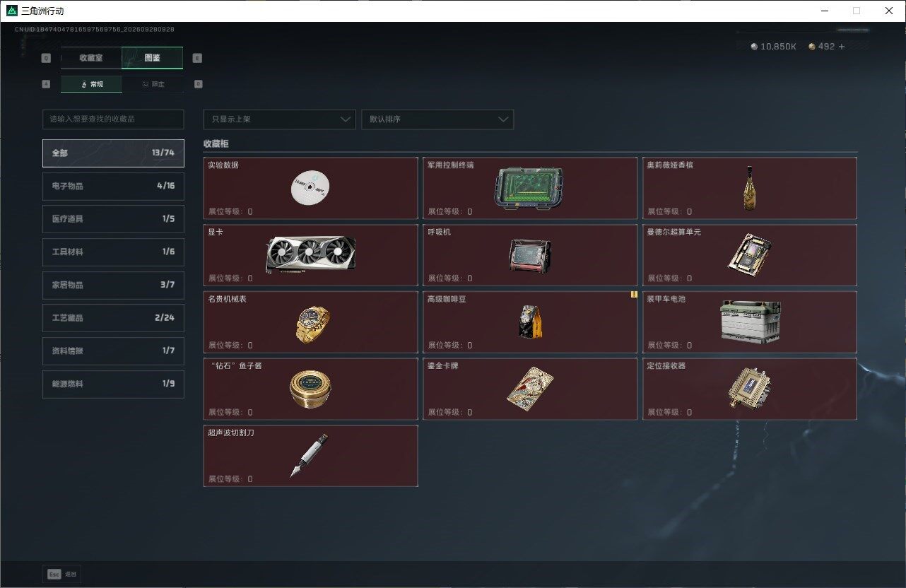The image size is (906, 588).
Task: Select the 定位接收器 receiver item
Action: [750, 389]
